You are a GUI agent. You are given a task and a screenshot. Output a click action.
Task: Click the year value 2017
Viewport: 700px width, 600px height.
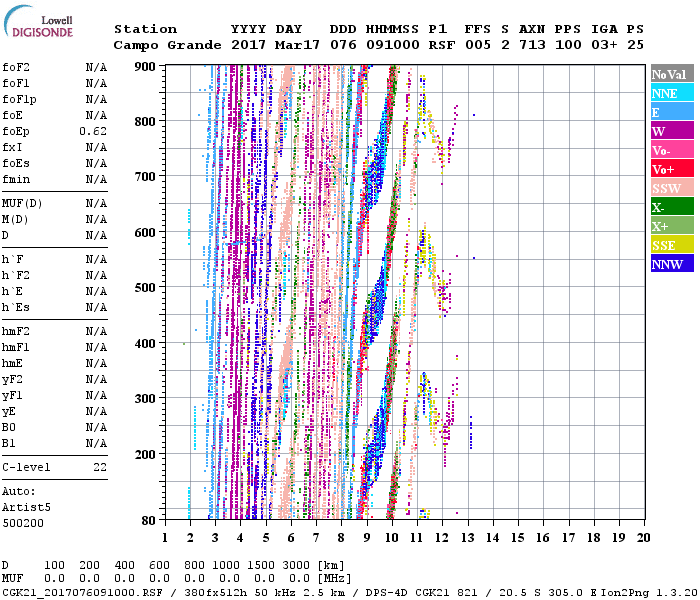tap(248, 45)
